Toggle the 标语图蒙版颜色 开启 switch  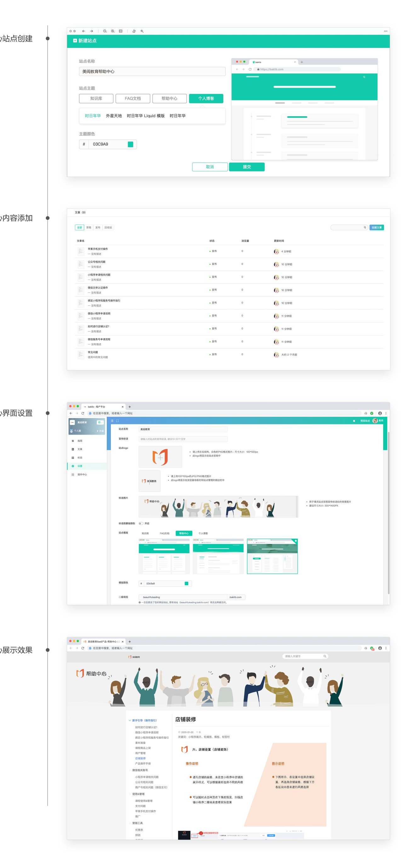click(x=141, y=523)
